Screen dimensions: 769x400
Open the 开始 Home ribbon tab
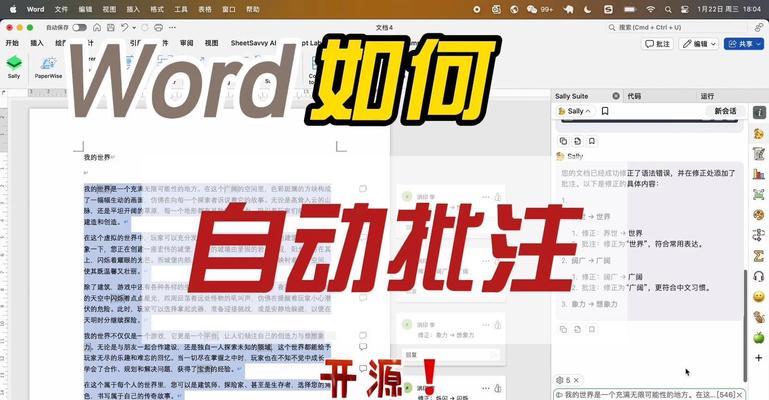[12, 43]
